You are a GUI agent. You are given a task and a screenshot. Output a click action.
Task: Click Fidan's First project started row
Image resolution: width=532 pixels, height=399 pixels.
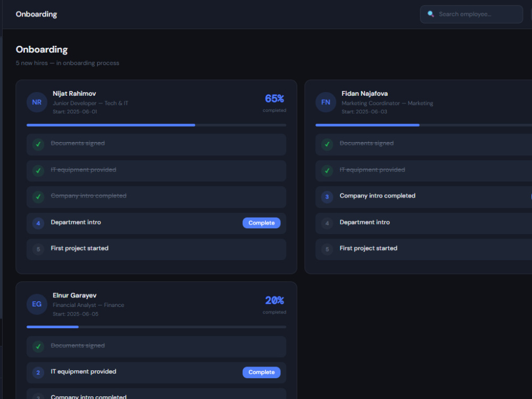pyautogui.click(x=424, y=250)
